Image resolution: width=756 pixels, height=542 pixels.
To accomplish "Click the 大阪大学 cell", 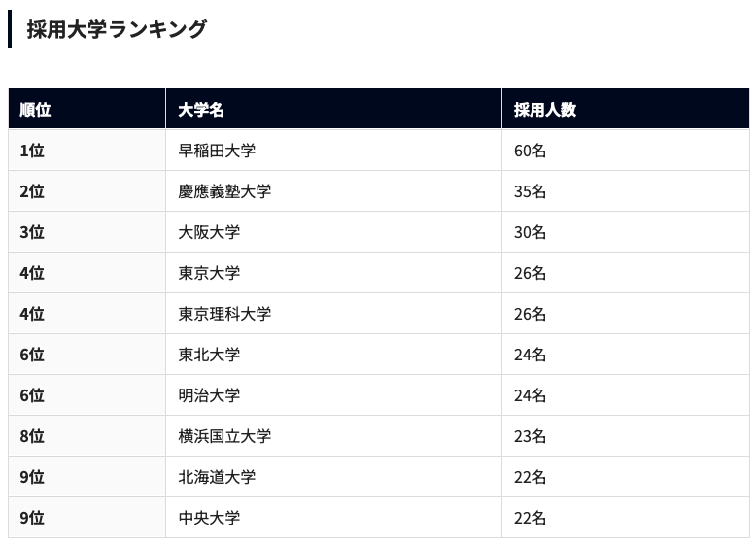I will 333,232.
